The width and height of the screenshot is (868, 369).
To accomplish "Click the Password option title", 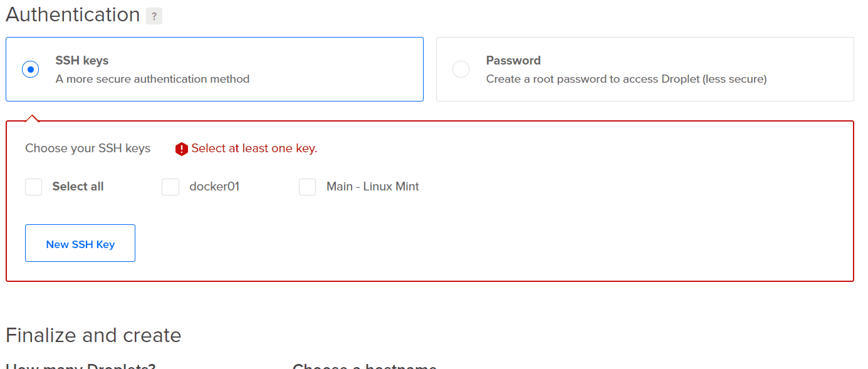I will (x=513, y=61).
